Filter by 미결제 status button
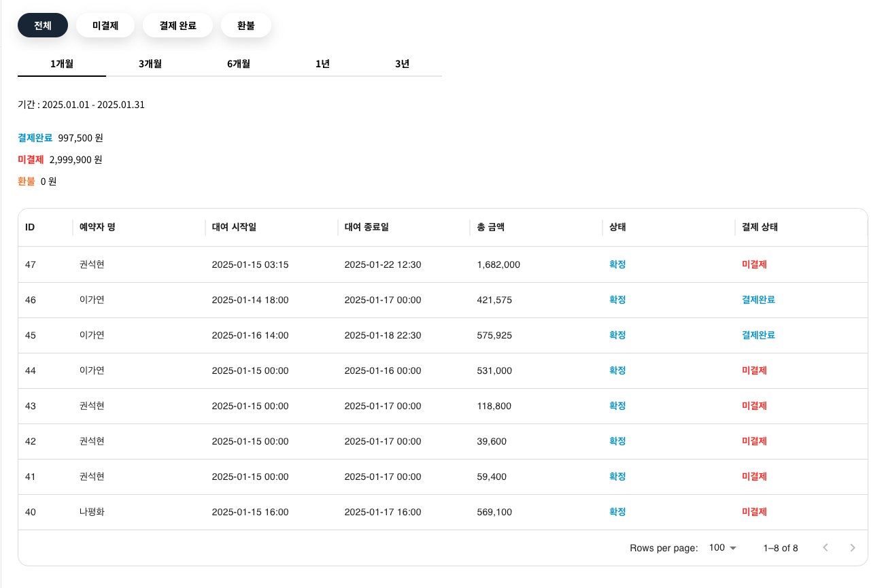The image size is (884, 588). pos(105,25)
